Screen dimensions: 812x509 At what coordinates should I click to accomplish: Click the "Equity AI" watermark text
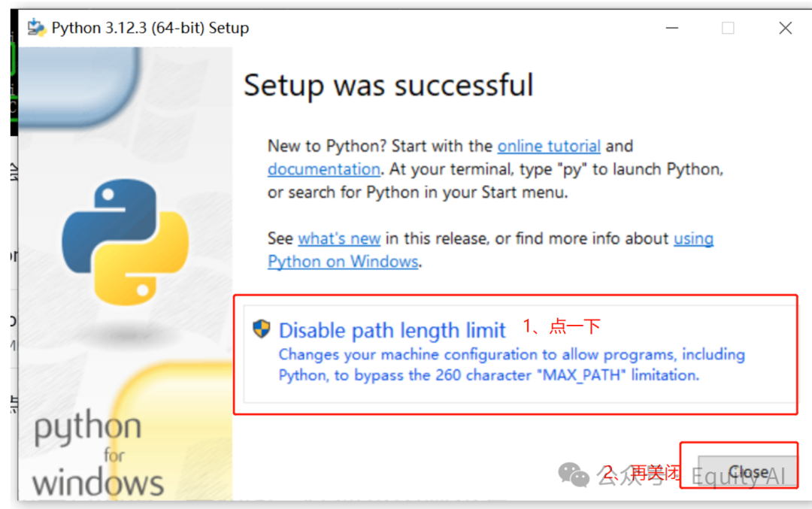coord(738,476)
